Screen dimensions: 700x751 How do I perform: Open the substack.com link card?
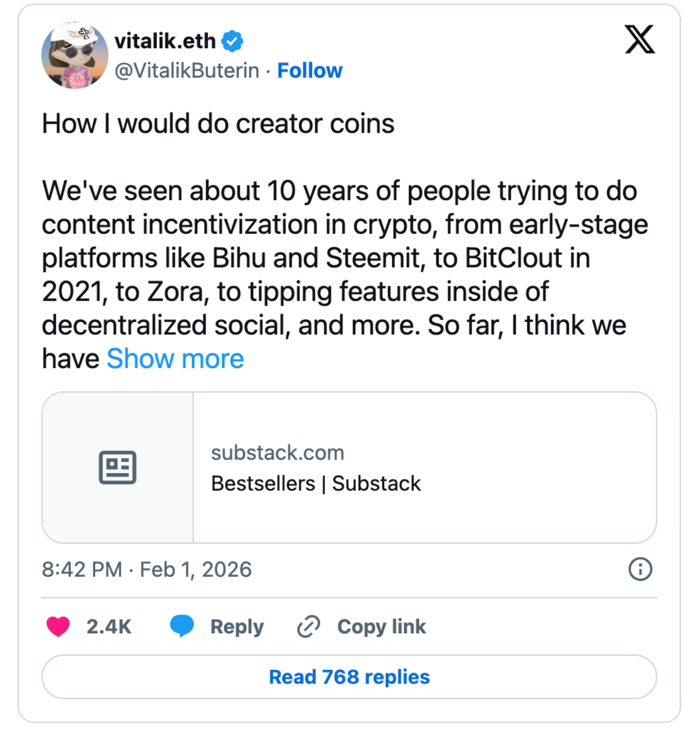pyautogui.click(x=278, y=452)
